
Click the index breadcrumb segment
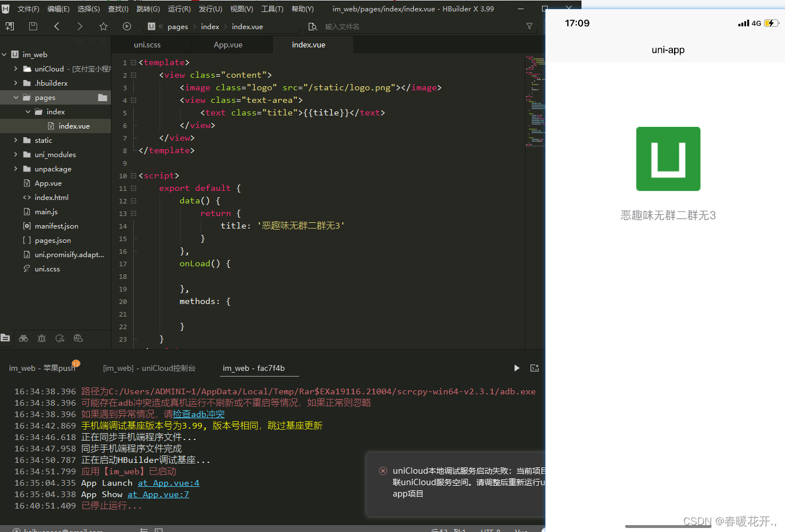pyautogui.click(x=210, y=27)
